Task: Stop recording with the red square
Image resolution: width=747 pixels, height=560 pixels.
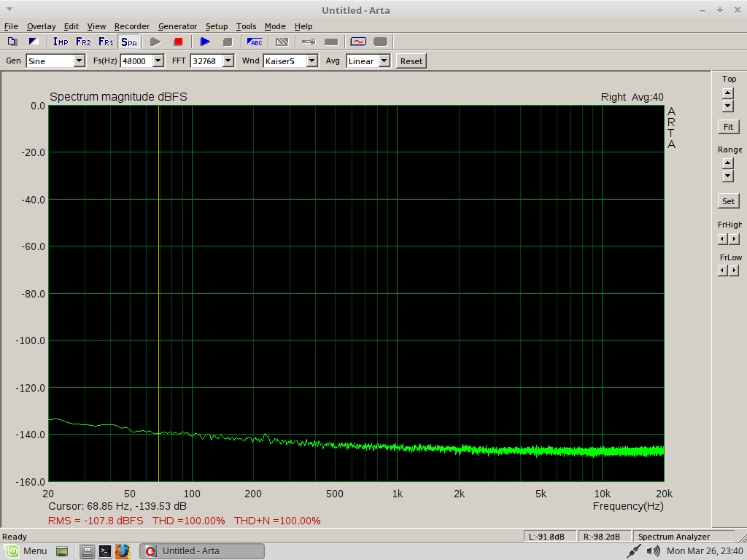Action: [x=178, y=42]
